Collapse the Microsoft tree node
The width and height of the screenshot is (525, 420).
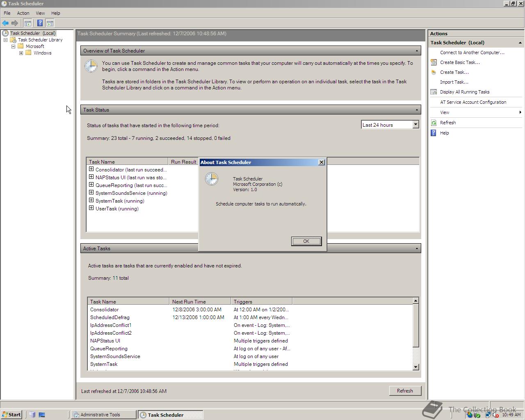pyautogui.click(x=13, y=46)
